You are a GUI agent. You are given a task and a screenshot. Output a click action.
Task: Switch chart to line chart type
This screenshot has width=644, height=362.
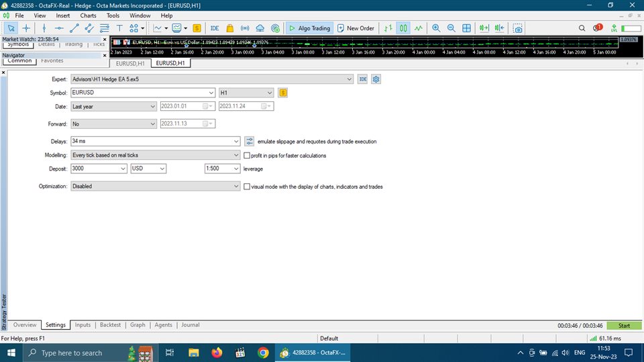418,28
